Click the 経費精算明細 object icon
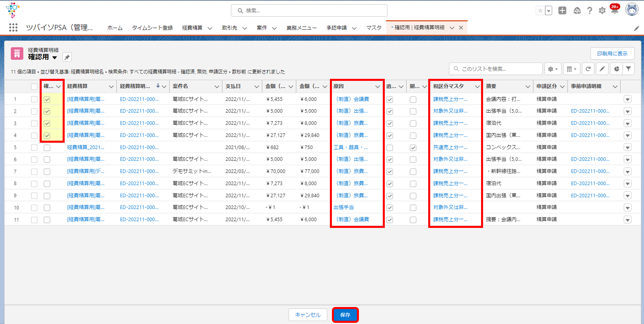The height and width of the screenshot is (324, 644). tap(17, 54)
